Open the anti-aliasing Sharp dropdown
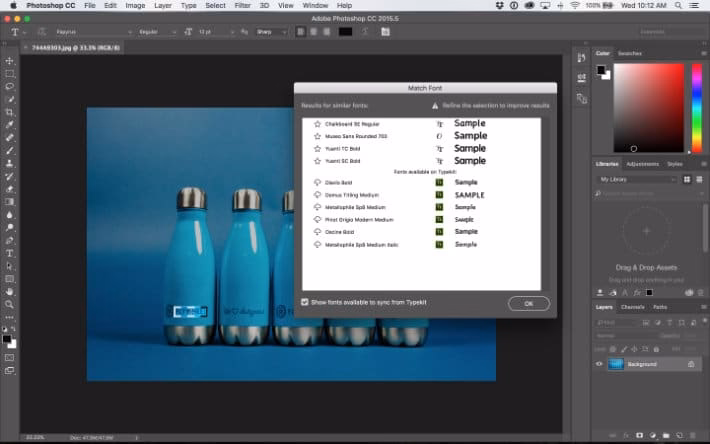710x444 pixels. click(272, 32)
